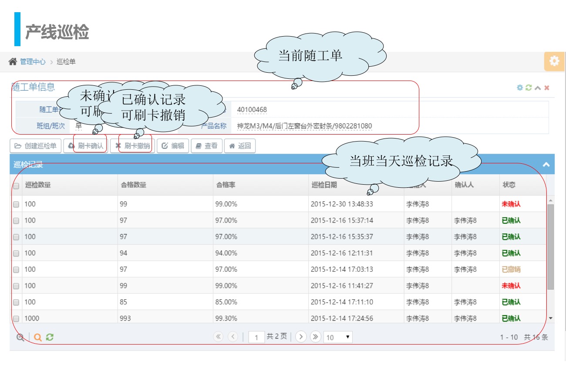Select the checkbox for row with 85.00%
This screenshot has height=392, width=566.
(16, 302)
